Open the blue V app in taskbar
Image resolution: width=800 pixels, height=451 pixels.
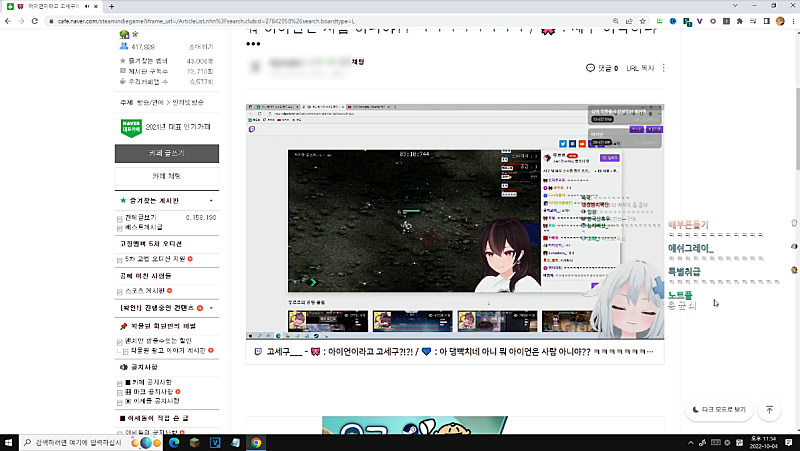(215, 442)
